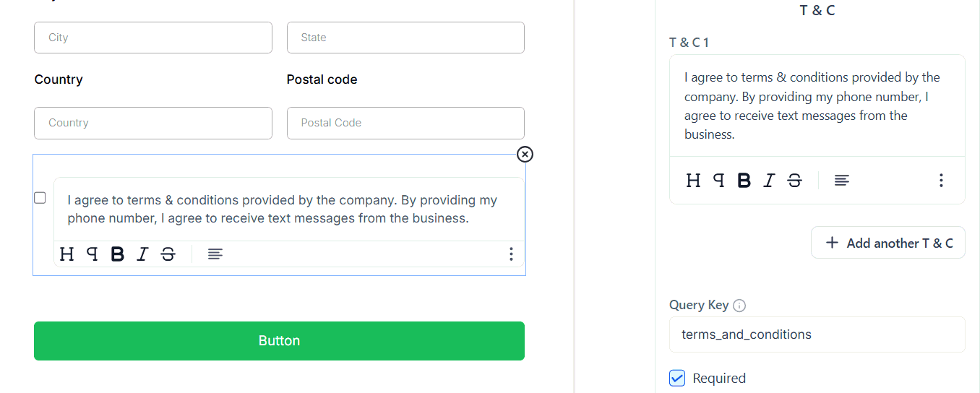Check the terms agreement checkbox in form
Screen dimensions: 980x393
(x=40, y=198)
